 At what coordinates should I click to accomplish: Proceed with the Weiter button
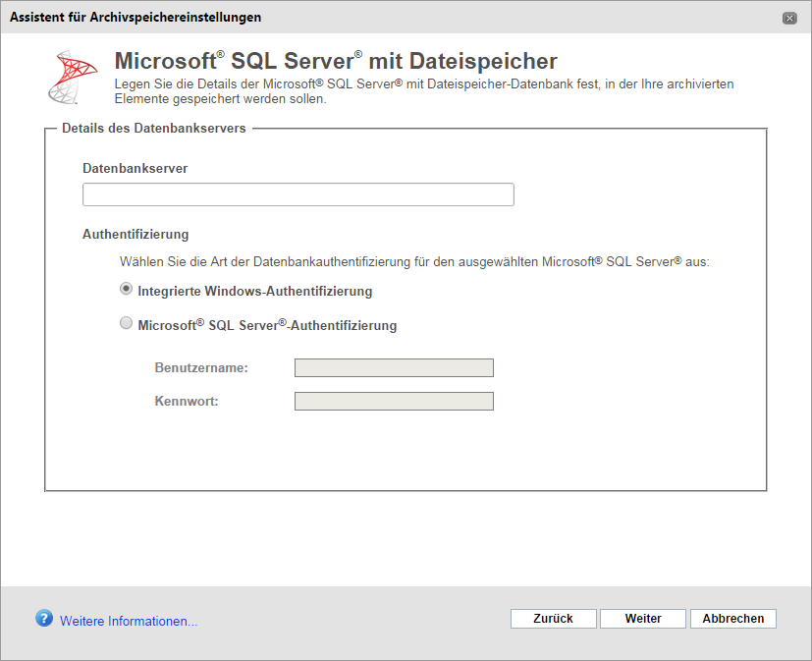pyautogui.click(x=643, y=619)
